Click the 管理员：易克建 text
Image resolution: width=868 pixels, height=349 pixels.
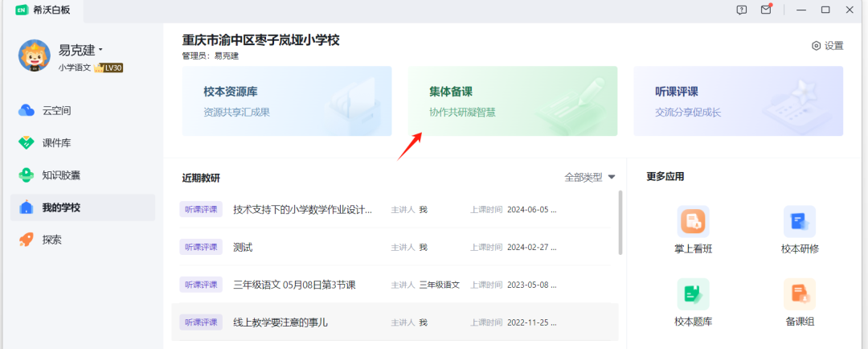pyautogui.click(x=211, y=56)
